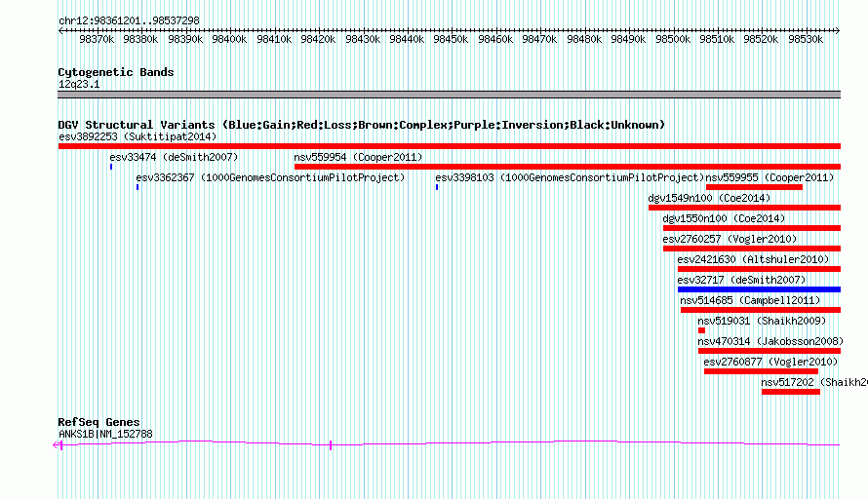Open dgv1550n100 (Coe2014) variant label
This screenshot has height=499, width=868.
click(724, 218)
